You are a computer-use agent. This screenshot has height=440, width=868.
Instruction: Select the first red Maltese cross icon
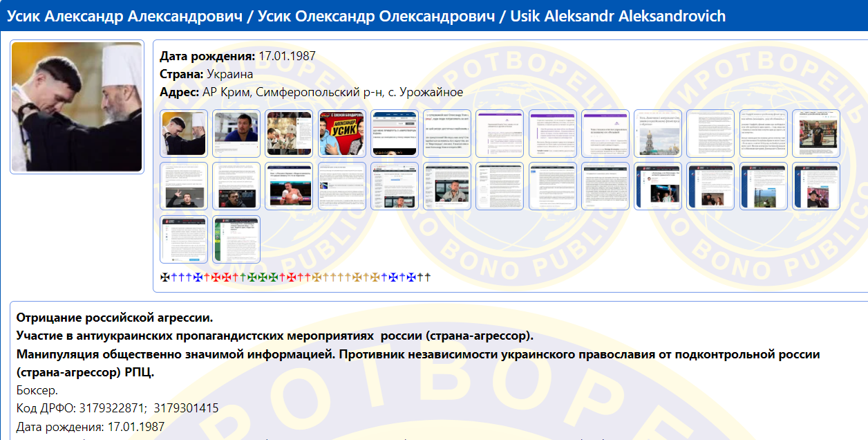pos(216,275)
